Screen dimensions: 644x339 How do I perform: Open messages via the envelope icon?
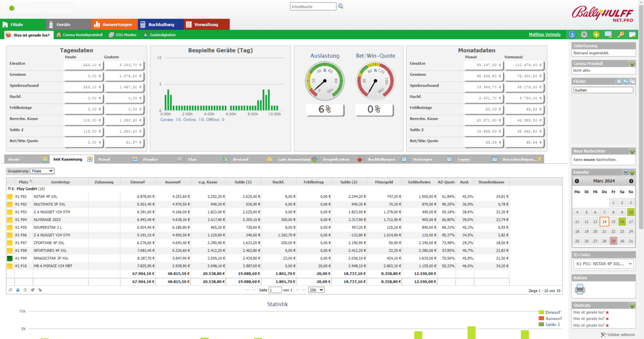pos(608,35)
